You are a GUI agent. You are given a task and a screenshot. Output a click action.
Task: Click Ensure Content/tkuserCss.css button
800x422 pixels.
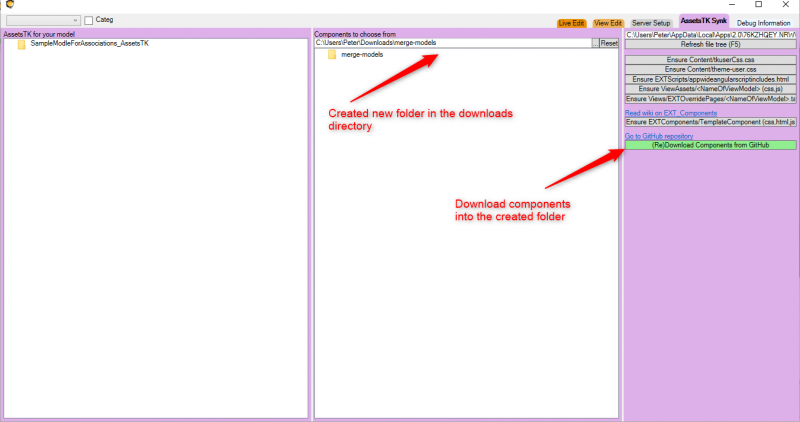(x=710, y=60)
